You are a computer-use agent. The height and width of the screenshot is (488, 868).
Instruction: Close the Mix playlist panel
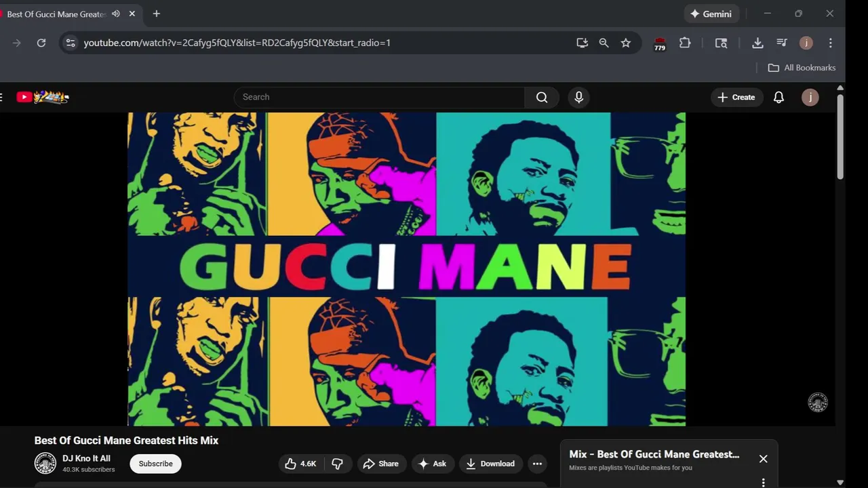point(763,459)
